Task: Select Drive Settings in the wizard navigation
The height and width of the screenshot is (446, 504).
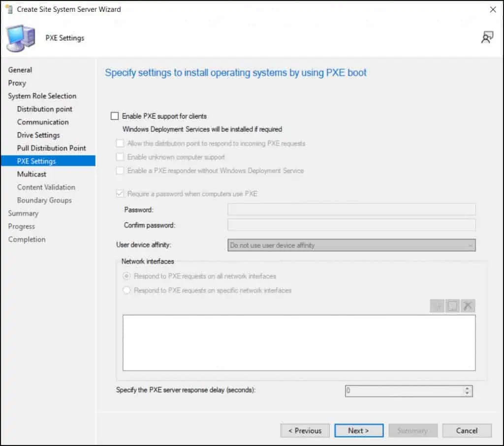Action: tap(38, 135)
